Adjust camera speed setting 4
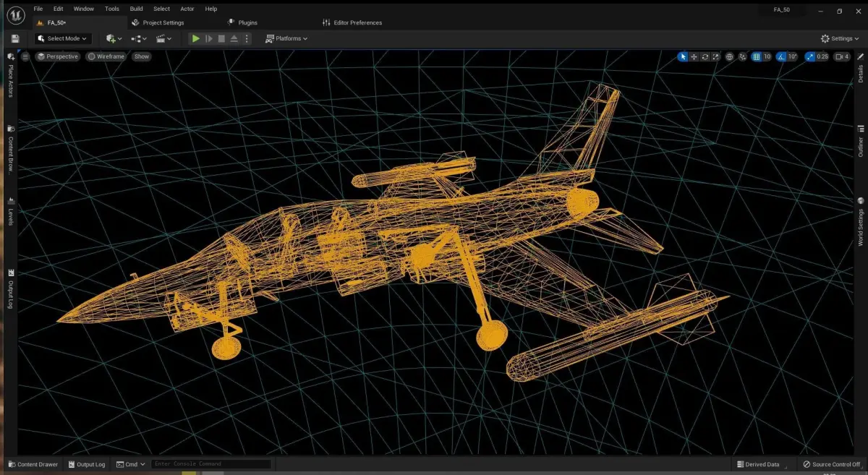 pos(842,56)
